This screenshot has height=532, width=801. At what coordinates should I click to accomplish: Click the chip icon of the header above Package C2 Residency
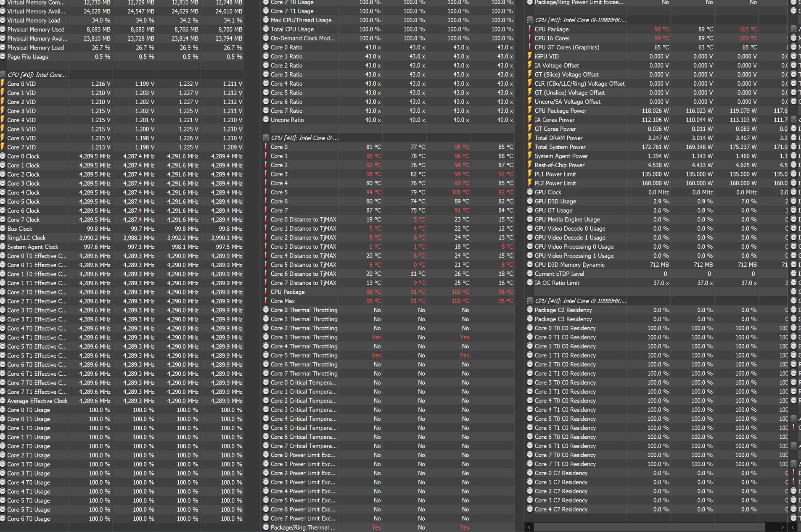[530, 301]
